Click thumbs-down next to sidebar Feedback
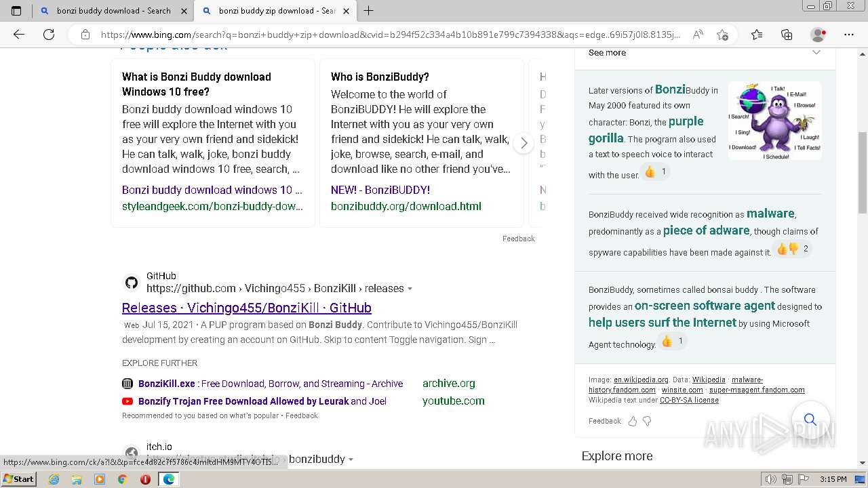 coord(647,421)
